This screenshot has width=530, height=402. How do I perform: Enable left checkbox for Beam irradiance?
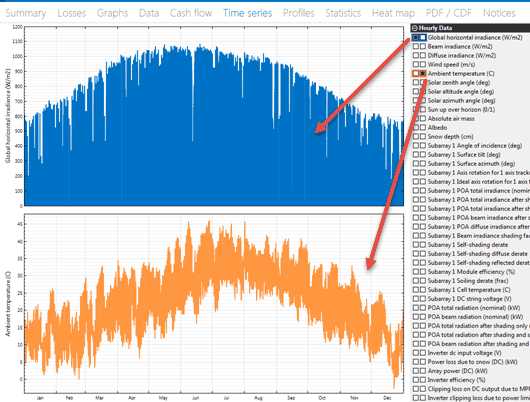(416, 46)
